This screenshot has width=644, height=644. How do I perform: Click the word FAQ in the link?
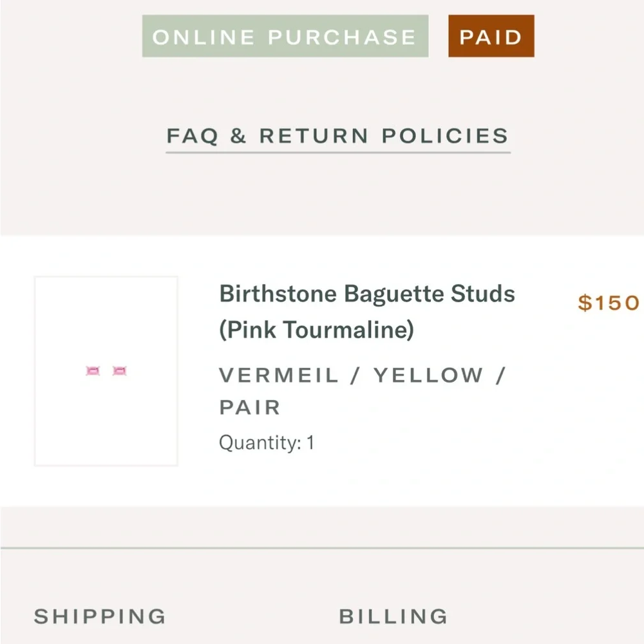click(x=192, y=136)
